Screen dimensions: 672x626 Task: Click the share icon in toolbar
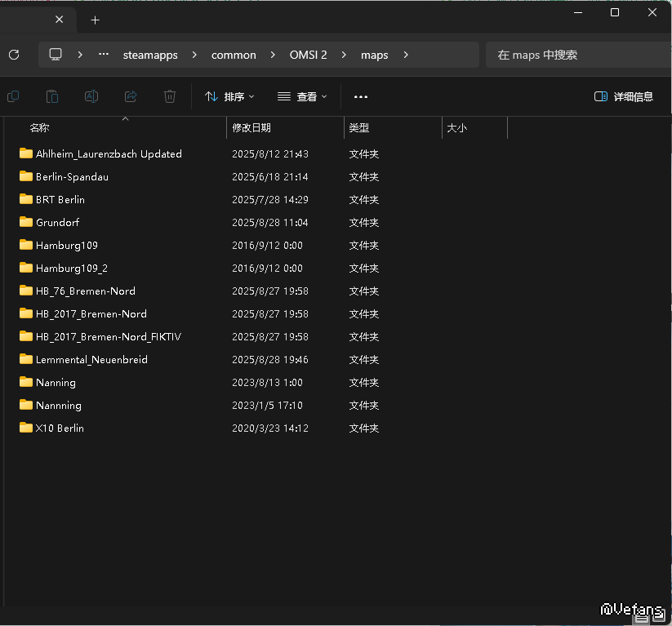click(131, 96)
